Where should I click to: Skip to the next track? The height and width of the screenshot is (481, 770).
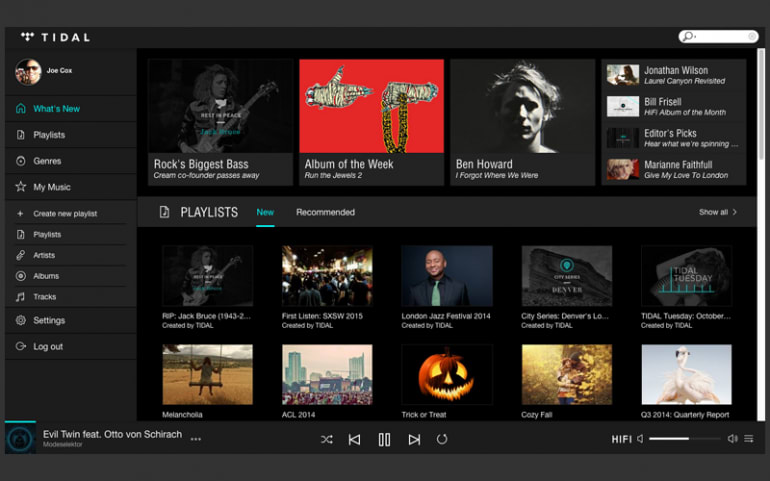414,439
